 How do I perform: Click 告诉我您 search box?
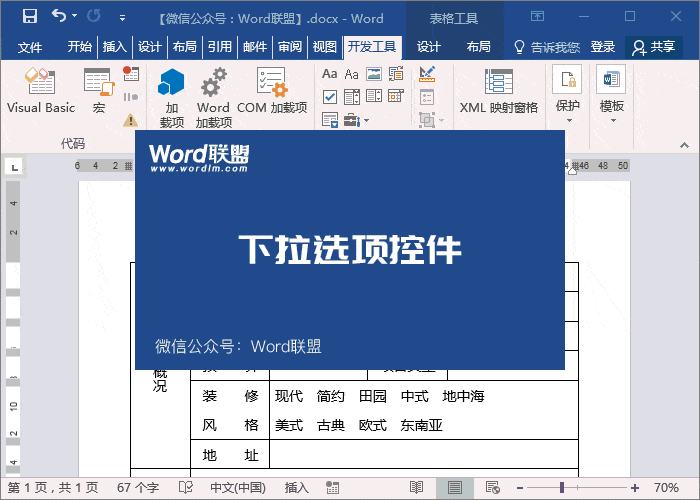click(547, 47)
